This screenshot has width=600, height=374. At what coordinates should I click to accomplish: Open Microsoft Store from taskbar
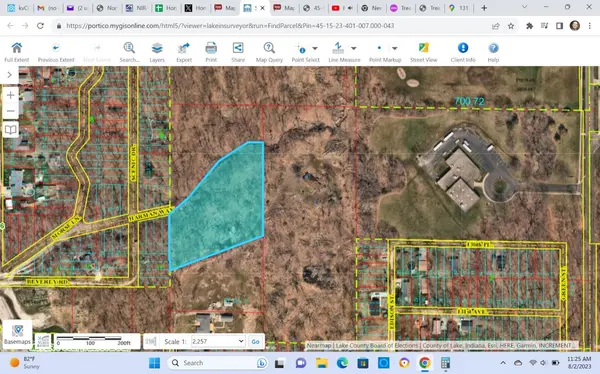(363, 363)
